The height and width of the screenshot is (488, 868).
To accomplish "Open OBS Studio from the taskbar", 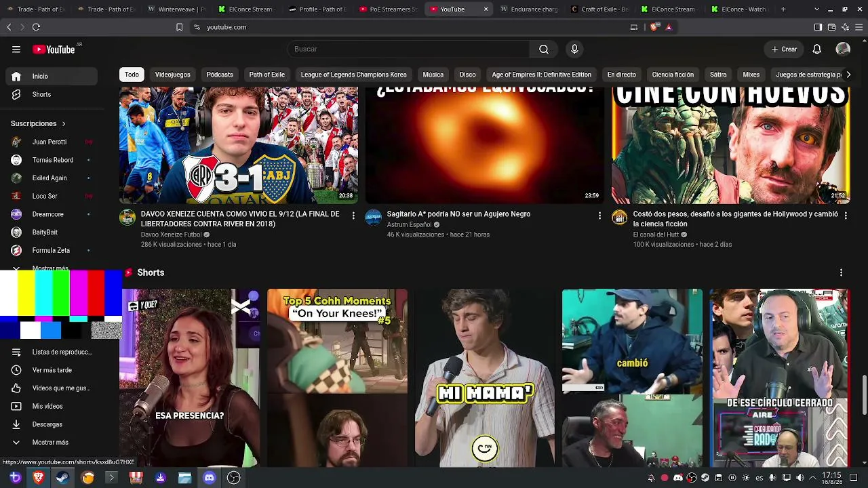I will 233,478.
